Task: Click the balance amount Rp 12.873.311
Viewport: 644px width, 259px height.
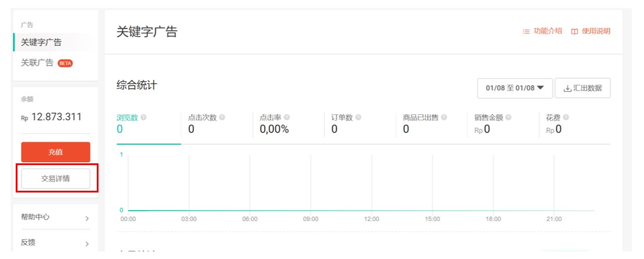Action: click(x=51, y=117)
